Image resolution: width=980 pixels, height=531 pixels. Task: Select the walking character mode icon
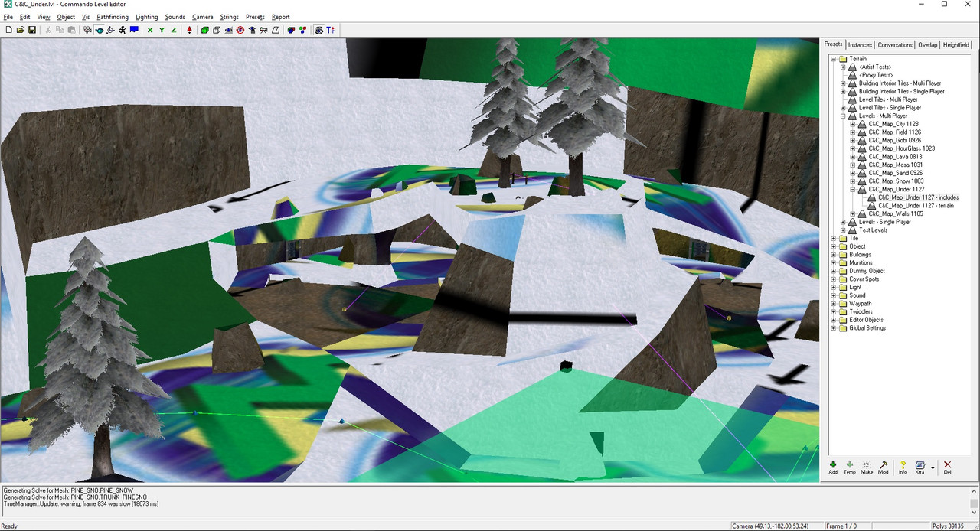(x=122, y=30)
